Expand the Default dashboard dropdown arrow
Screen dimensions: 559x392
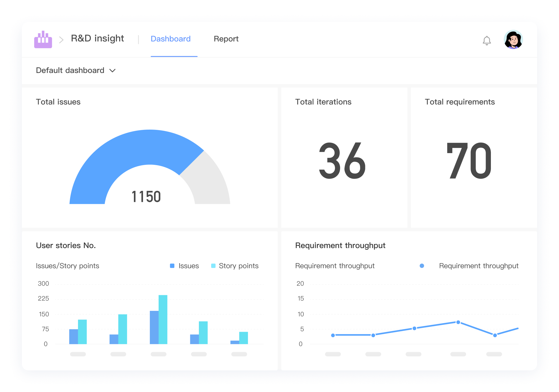tap(112, 71)
